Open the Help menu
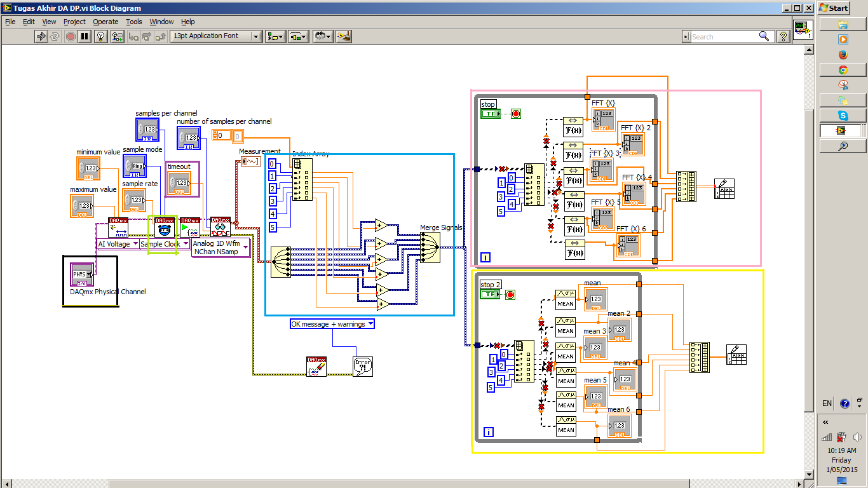The width and height of the screenshot is (868, 488). pos(188,22)
